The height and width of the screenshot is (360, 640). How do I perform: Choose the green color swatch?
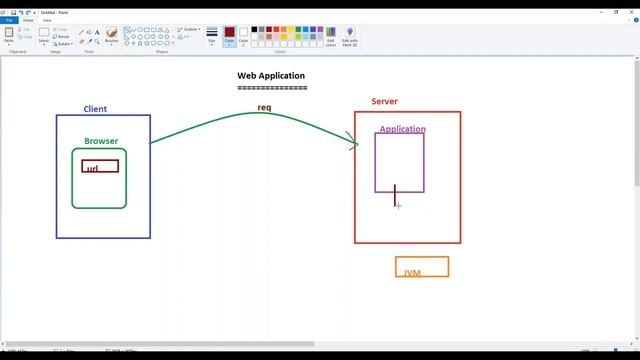point(298,29)
